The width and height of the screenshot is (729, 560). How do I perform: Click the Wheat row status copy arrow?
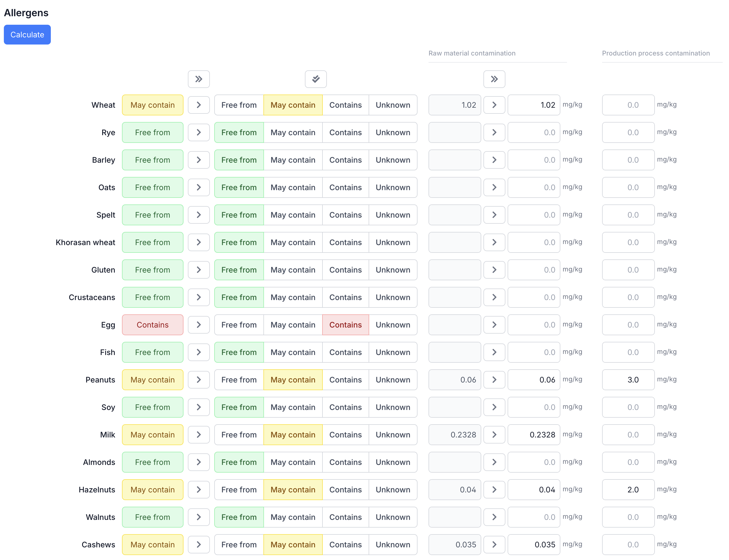[x=199, y=105]
